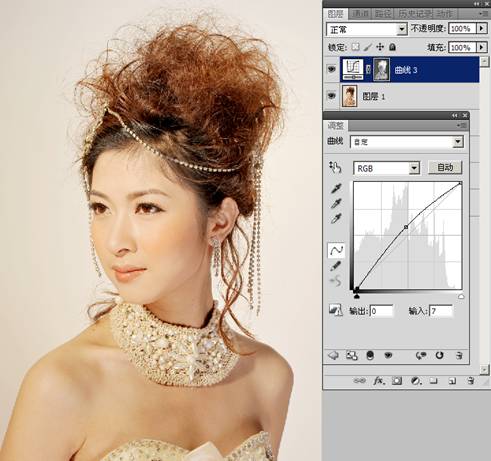
Task: Click the link layers chain icon
Action: tap(359, 381)
